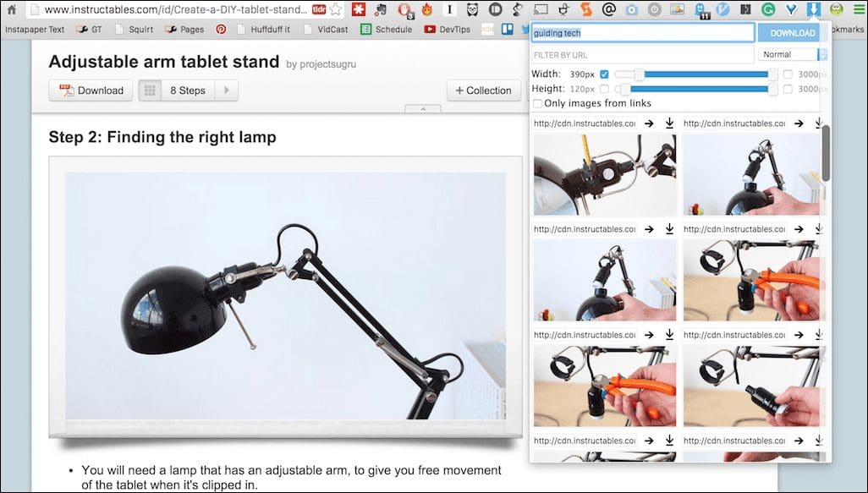The height and width of the screenshot is (493, 868).
Task: Click the minimum Height slider handle
Action: pos(625,89)
